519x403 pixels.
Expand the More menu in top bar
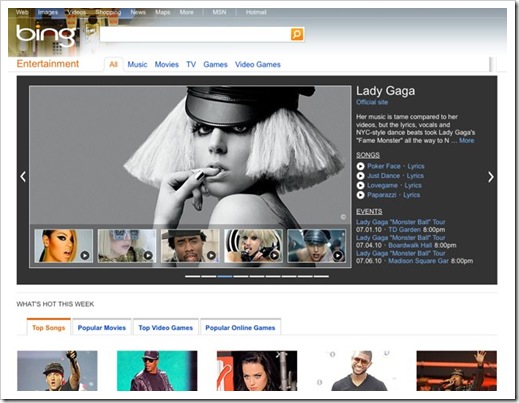coord(186,12)
